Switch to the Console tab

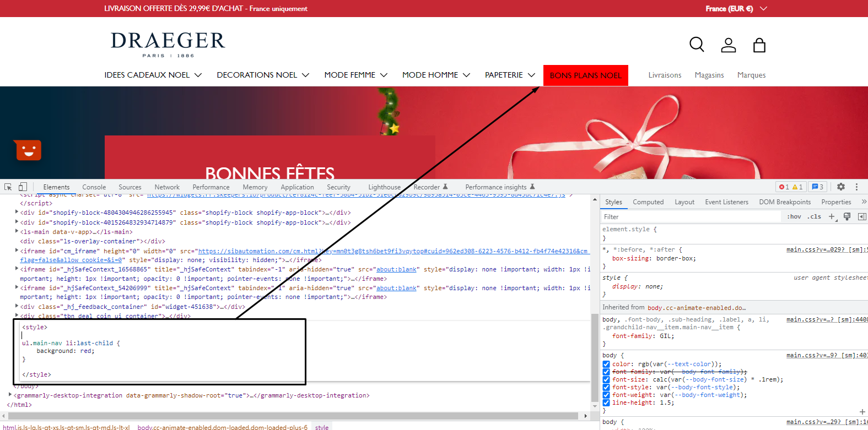click(94, 187)
